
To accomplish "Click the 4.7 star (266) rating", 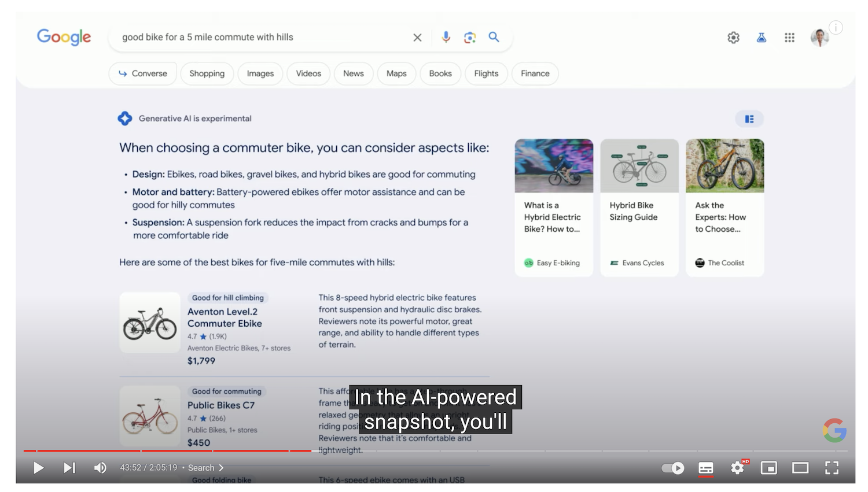I will pyautogui.click(x=206, y=419).
